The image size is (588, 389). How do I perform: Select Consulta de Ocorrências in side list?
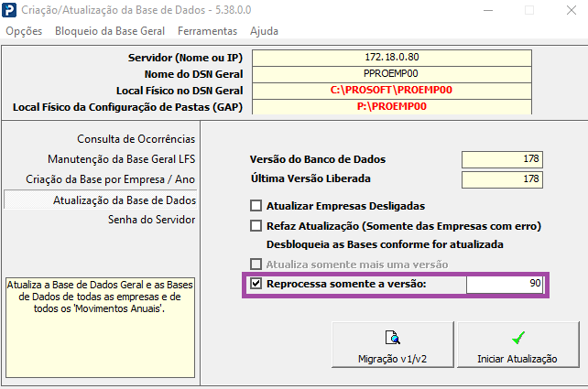[136, 139]
